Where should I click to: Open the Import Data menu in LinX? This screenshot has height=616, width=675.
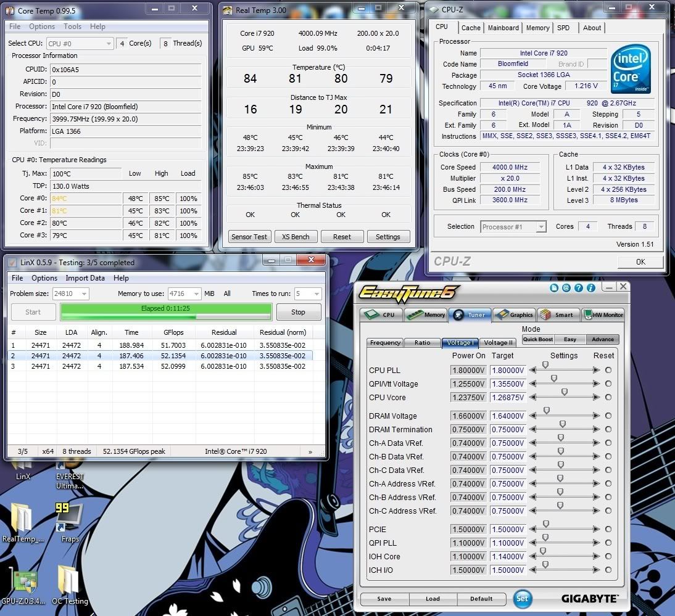click(85, 278)
